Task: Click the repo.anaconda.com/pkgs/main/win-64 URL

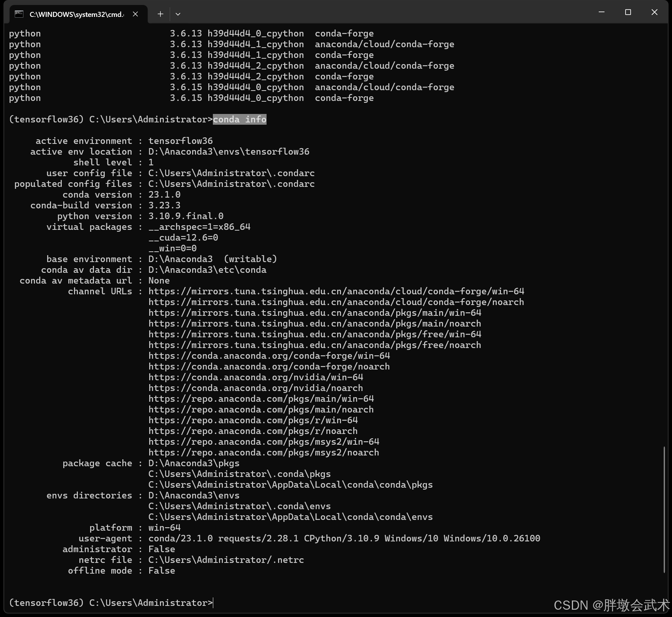Action: 261,399
